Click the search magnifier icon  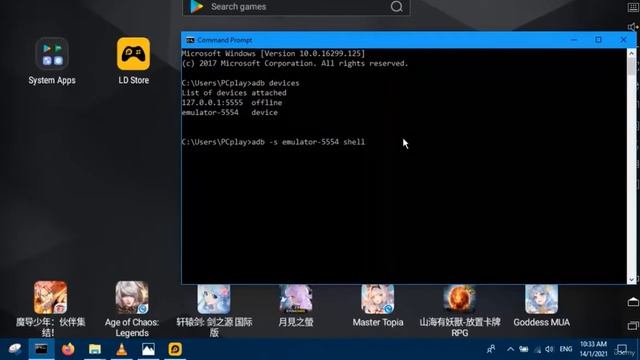click(396, 7)
